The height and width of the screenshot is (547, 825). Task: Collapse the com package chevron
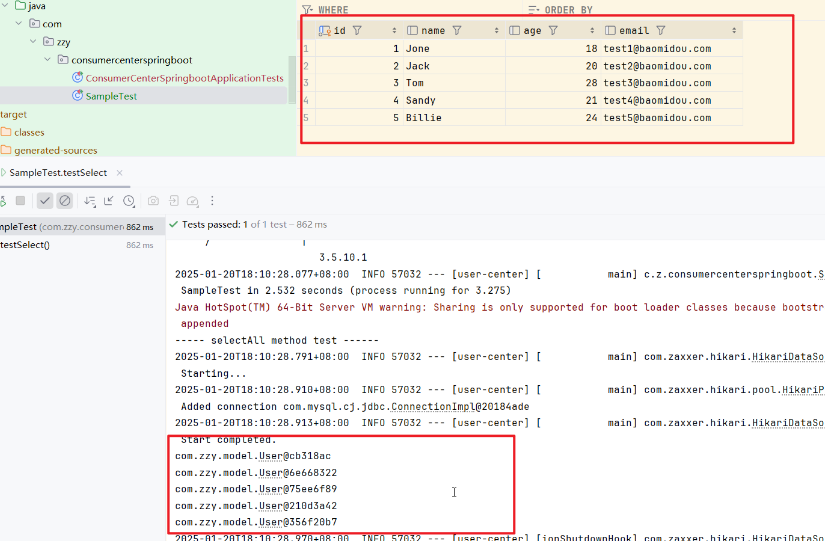click(x=19, y=24)
